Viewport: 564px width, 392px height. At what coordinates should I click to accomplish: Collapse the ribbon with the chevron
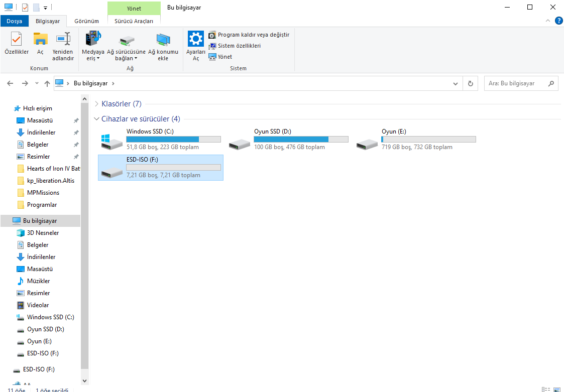click(x=548, y=21)
